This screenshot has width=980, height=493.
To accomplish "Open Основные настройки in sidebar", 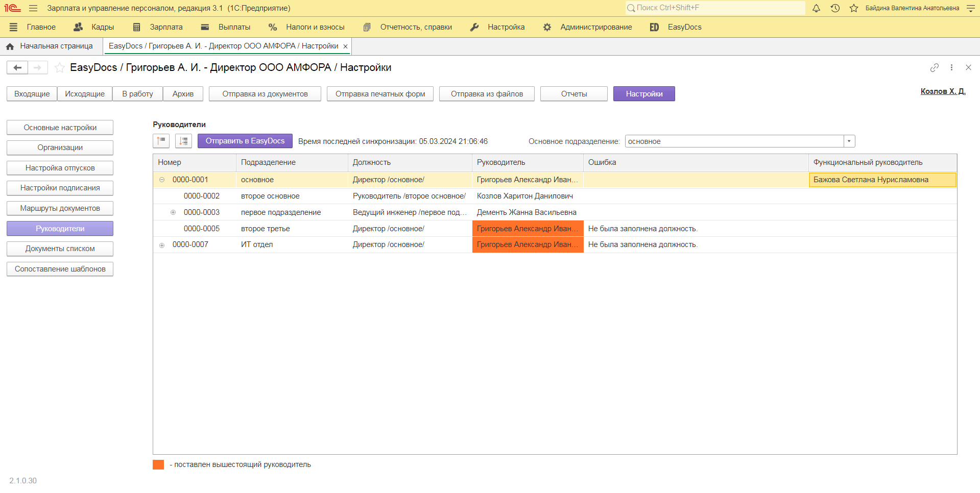I will coord(60,128).
